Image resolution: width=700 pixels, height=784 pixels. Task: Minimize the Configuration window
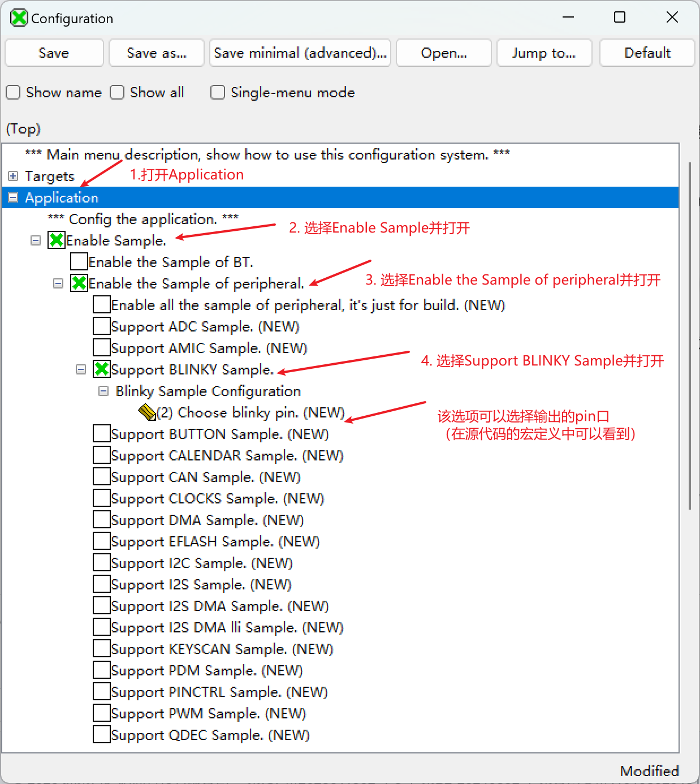pos(568,18)
